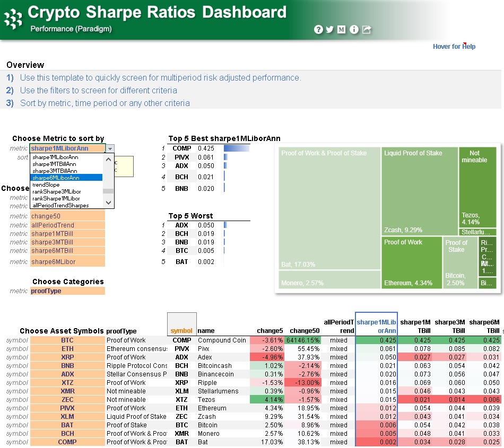Click the Monero 2.57% treemap block
Screen dimensions: 504x448
pyautogui.click(x=329, y=279)
